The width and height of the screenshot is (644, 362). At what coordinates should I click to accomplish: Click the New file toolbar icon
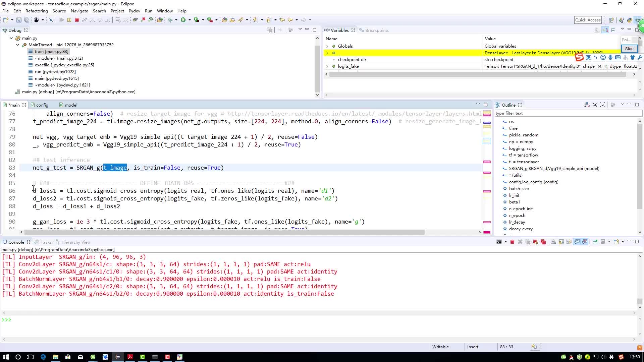pos(6,20)
